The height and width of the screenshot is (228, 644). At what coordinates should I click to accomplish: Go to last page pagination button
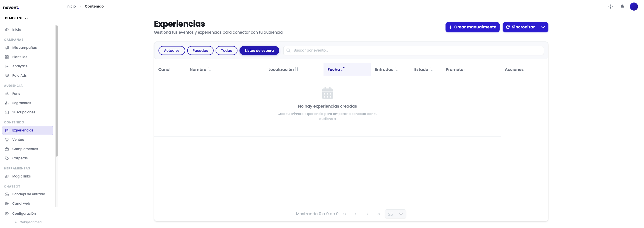click(379, 214)
